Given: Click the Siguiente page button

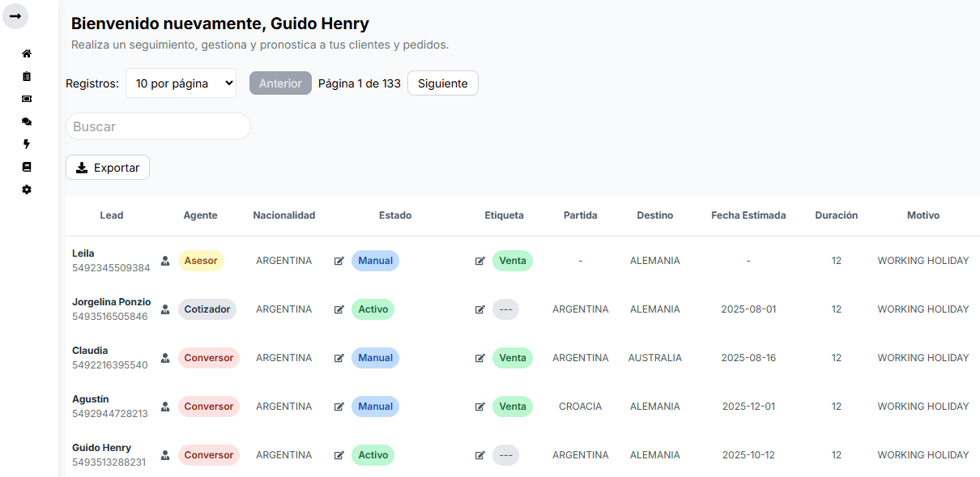Looking at the screenshot, I should point(442,83).
